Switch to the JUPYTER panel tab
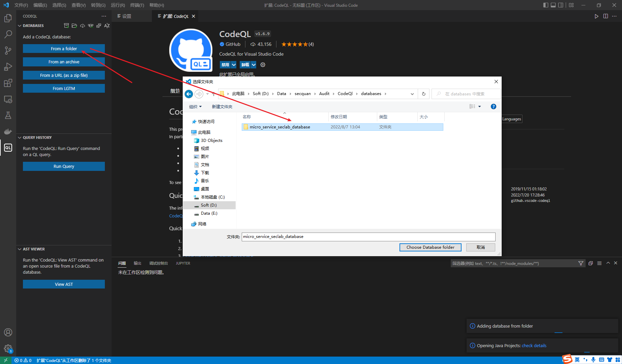622x364 pixels. tap(183, 263)
